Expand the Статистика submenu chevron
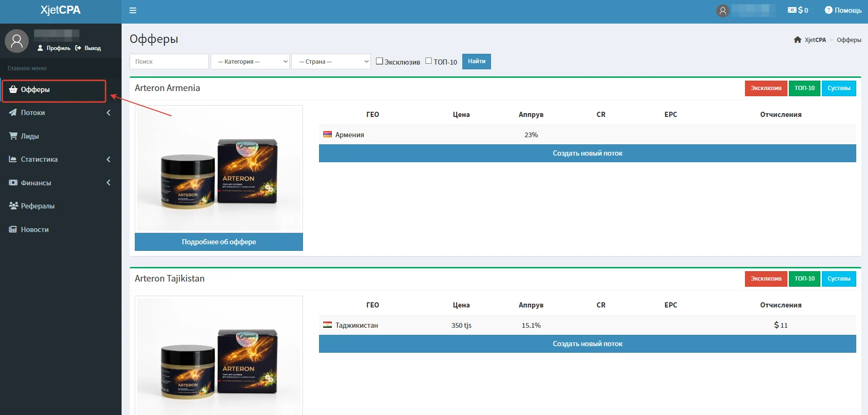 (x=108, y=159)
